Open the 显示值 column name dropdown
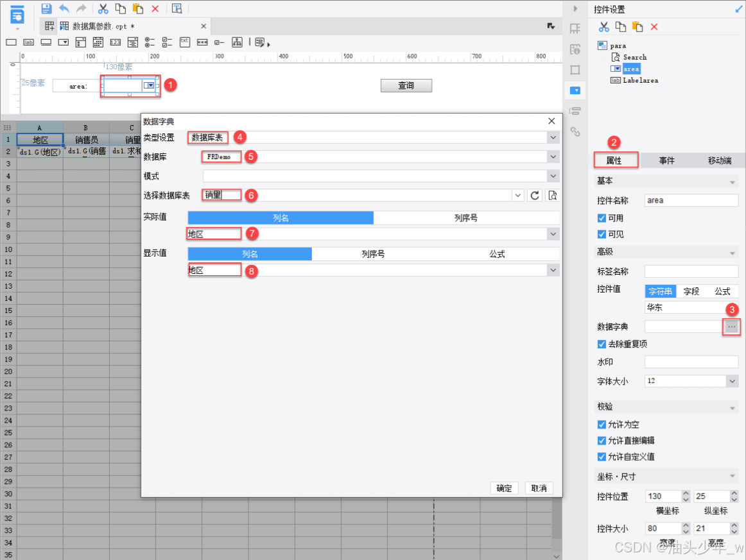This screenshot has width=746, height=560. click(553, 270)
